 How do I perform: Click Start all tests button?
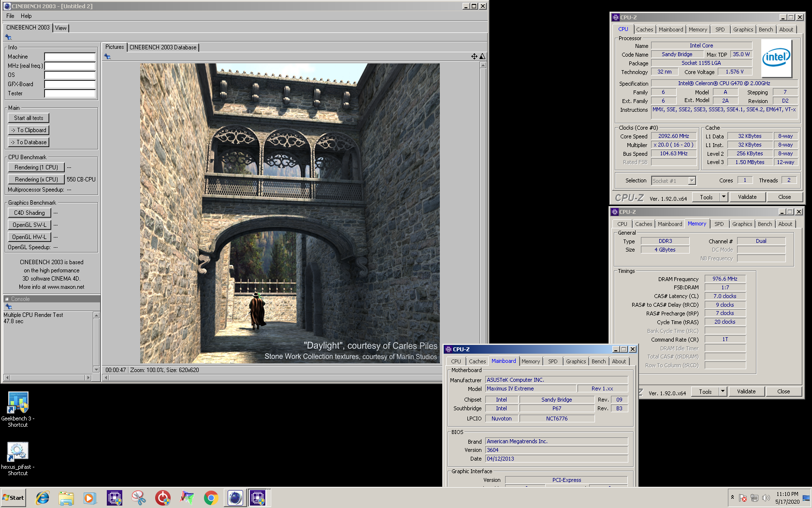tap(29, 118)
